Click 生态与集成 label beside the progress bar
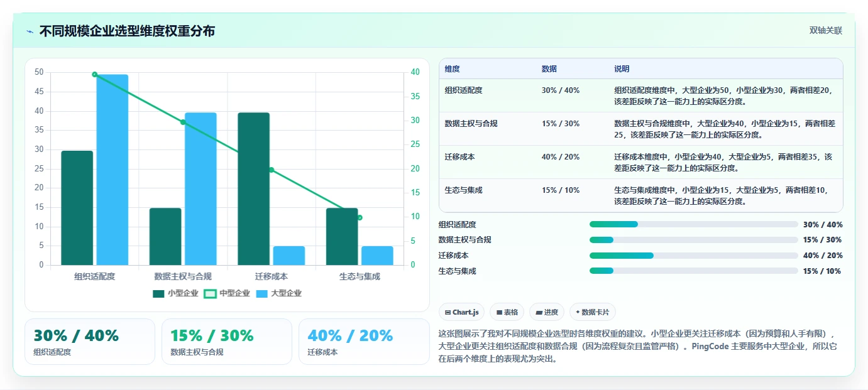 [457, 271]
